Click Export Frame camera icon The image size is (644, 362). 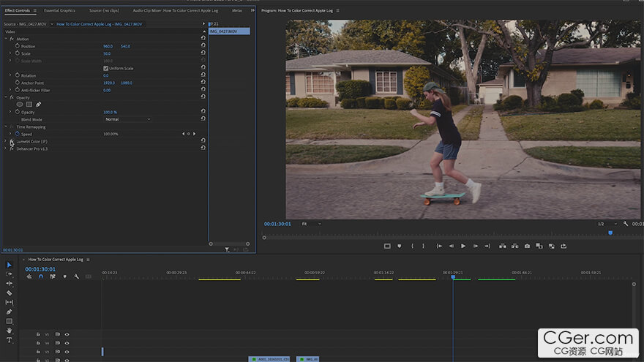point(527,246)
